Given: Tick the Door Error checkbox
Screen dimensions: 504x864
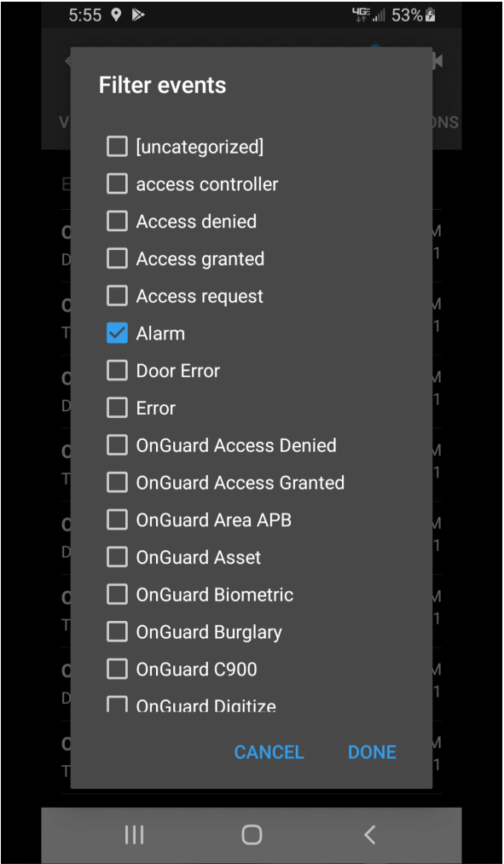Looking at the screenshot, I should pyautogui.click(x=117, y=371).
